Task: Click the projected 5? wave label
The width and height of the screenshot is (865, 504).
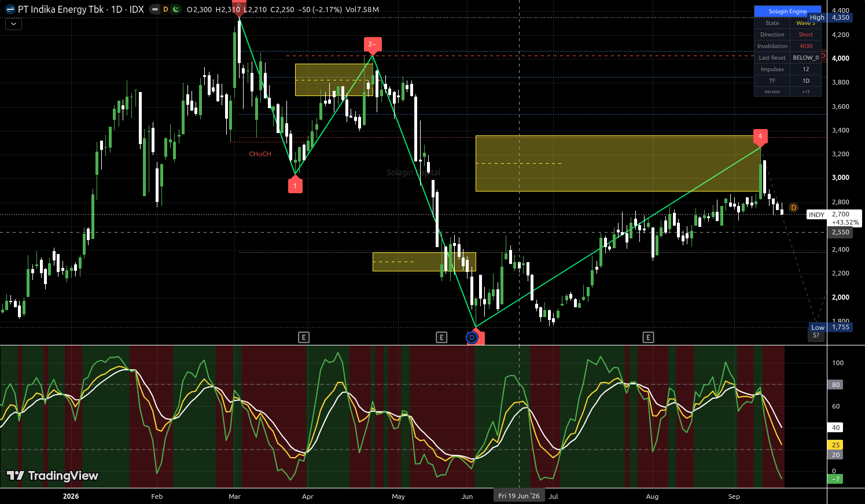Action: click(816, 335)
